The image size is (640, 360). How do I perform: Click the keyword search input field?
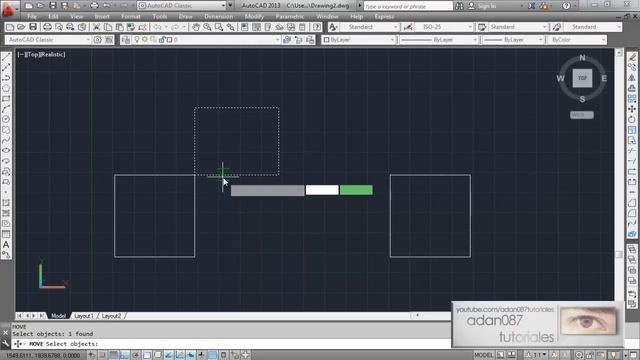[408, 6]
